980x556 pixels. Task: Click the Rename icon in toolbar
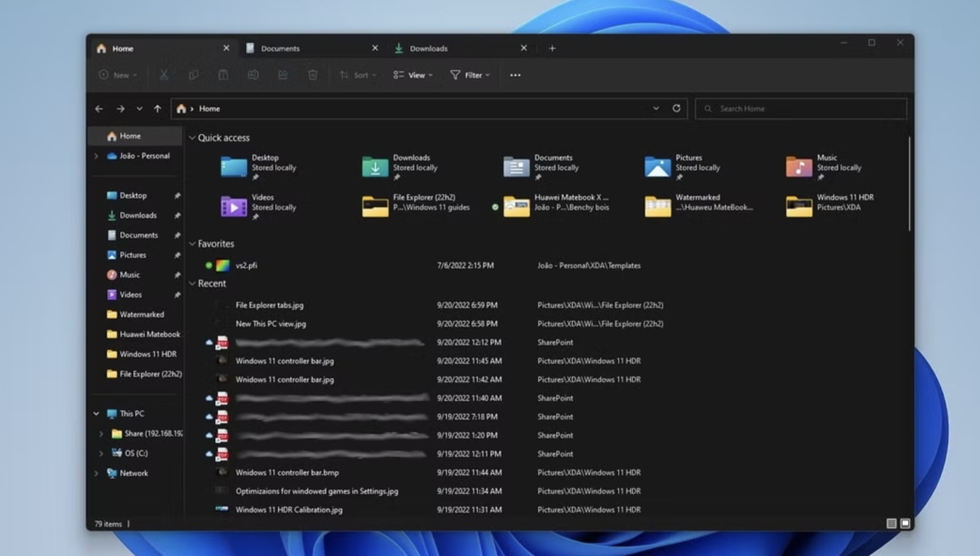[x=253, y=75]
